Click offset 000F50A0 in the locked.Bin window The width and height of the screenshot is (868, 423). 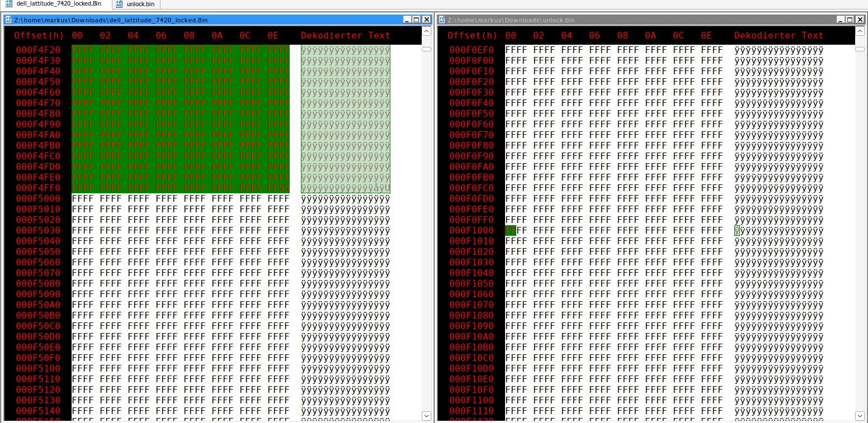38,305
